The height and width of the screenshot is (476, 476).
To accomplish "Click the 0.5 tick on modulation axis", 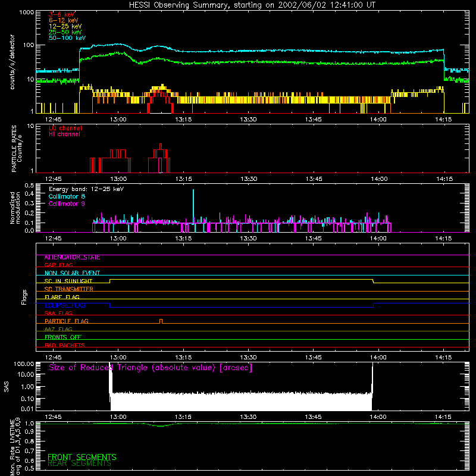I will [29, 186].
